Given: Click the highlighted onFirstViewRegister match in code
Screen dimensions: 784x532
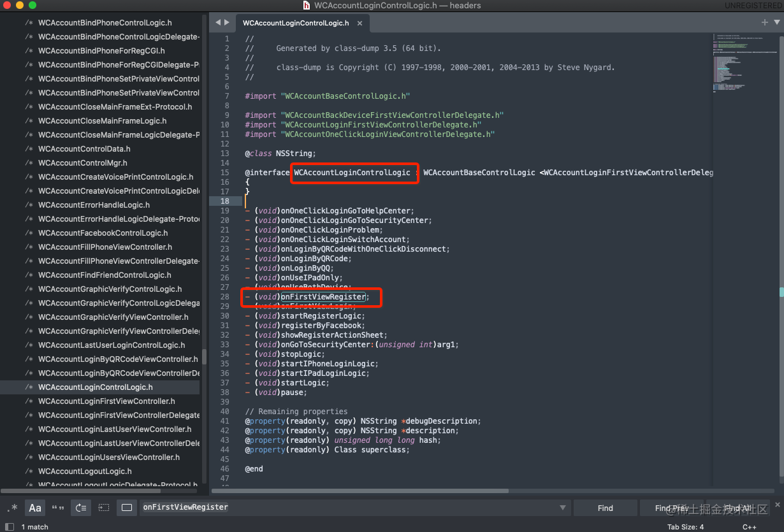Looking at the screenshot, I should (x=323, y=297).
